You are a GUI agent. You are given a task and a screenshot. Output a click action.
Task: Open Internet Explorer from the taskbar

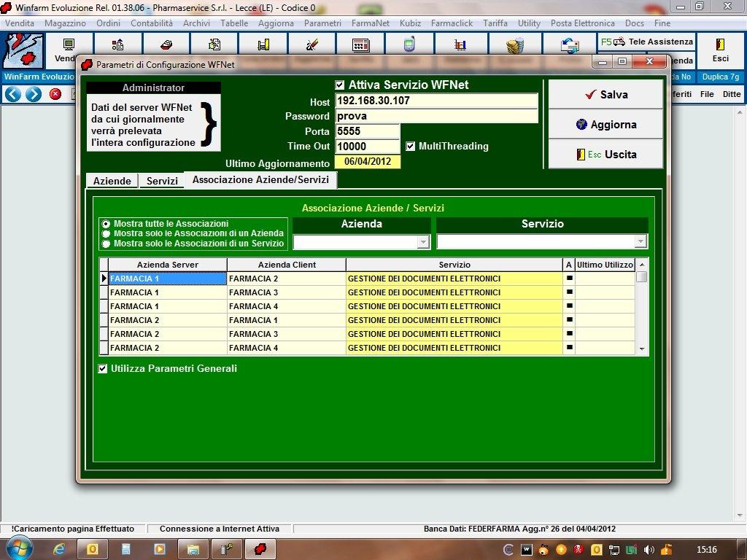(x=59, y=548)
